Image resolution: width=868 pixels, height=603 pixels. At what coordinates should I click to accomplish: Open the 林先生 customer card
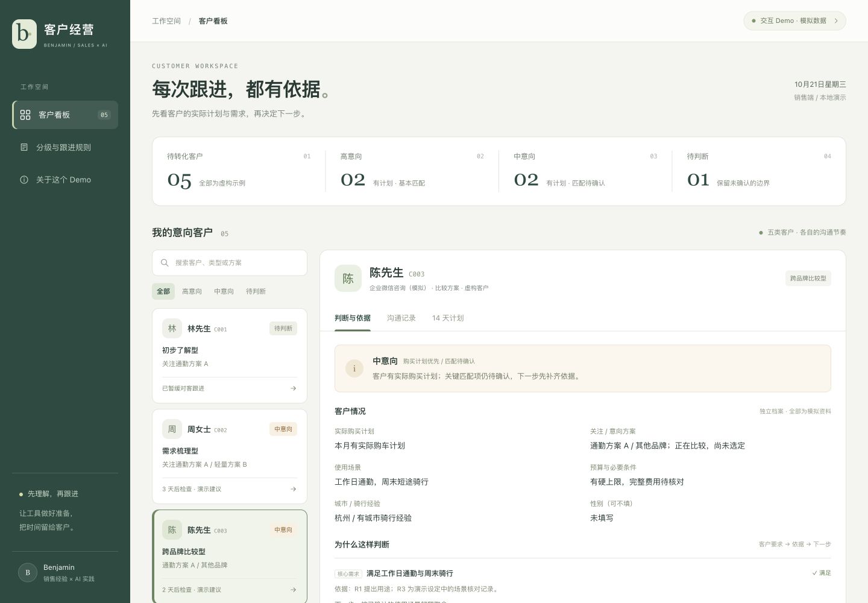230,356
